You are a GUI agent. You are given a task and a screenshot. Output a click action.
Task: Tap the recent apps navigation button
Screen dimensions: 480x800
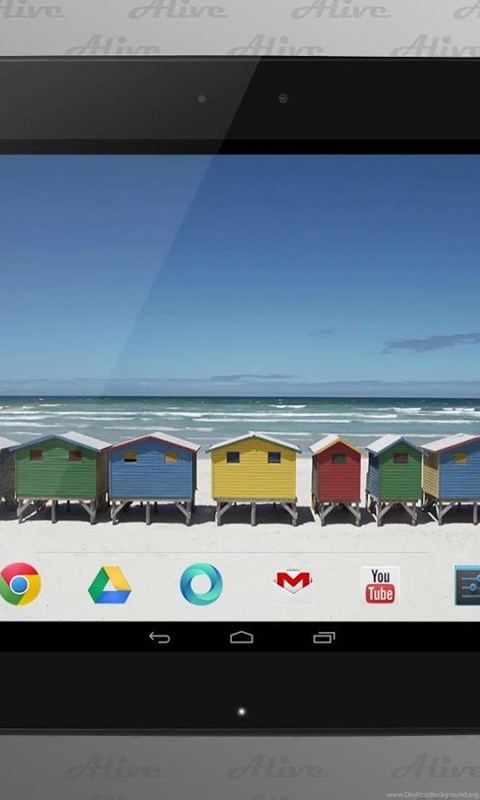pyautogui.click(x=324, y=637)
